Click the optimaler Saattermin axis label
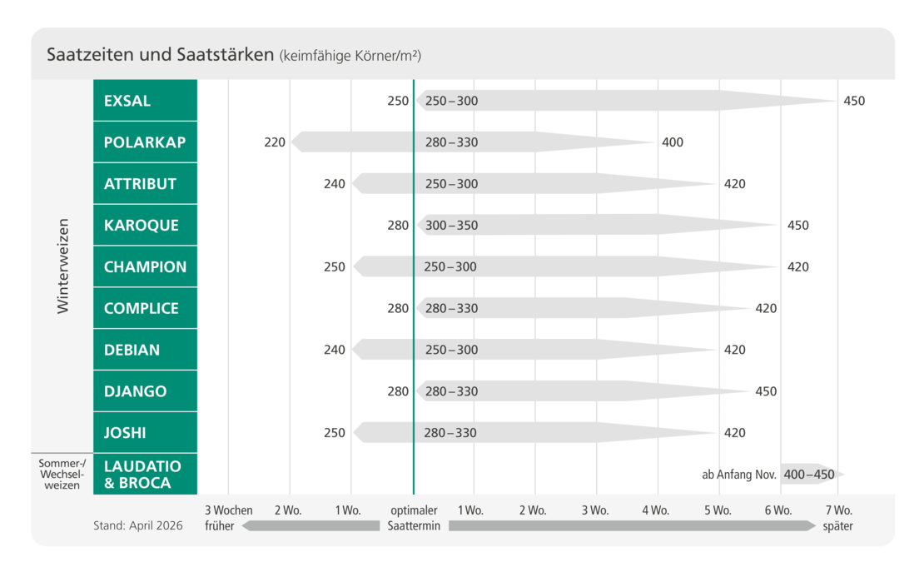 click(x=414, y=518)
